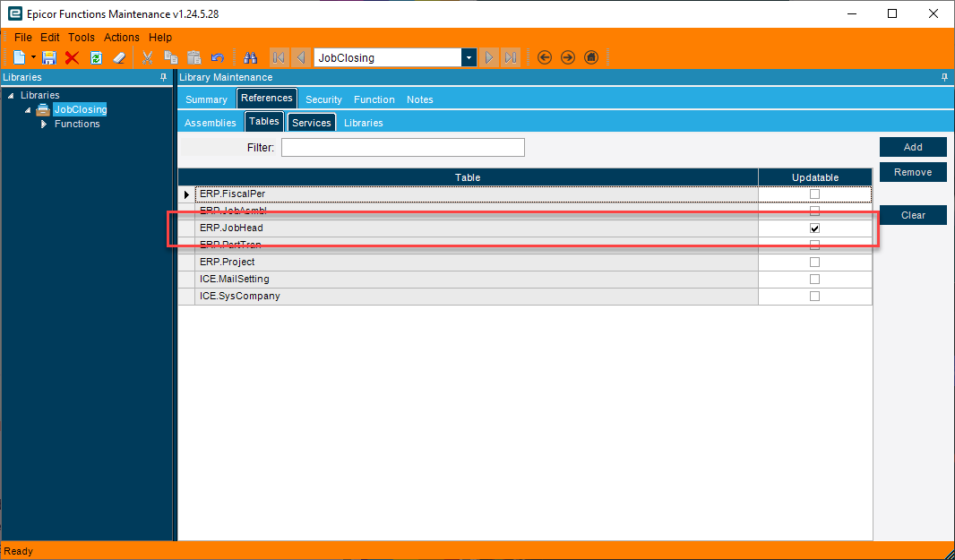
Task: Click the Home icon in toolbar
Action: click(x=590, y=57)
